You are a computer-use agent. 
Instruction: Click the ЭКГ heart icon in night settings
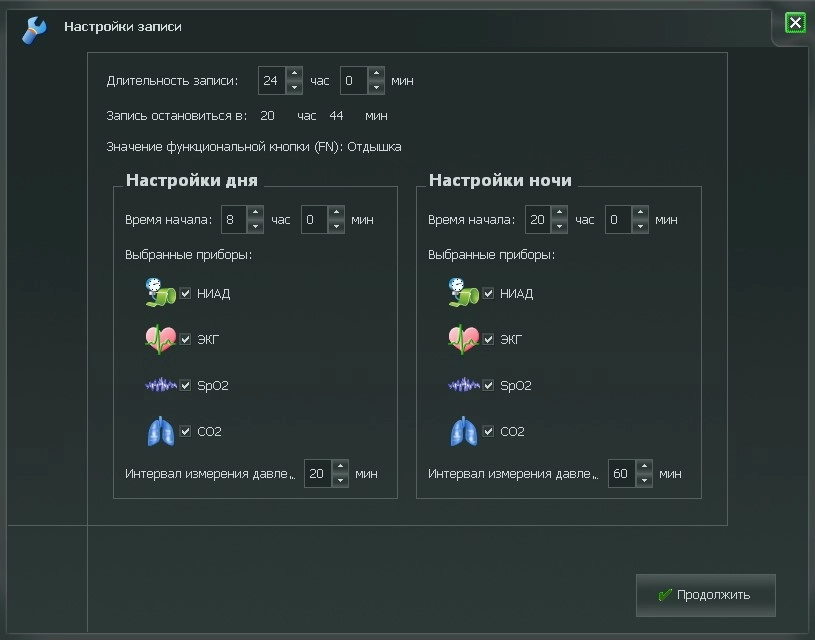coord(463,339)
